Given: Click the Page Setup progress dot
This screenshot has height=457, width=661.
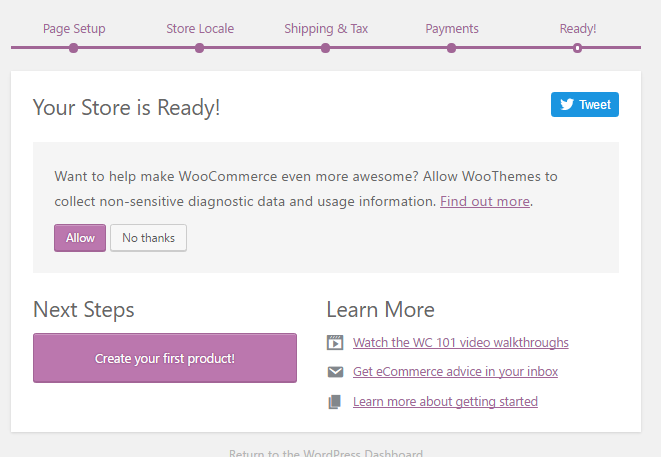Looking at the screenshot, I should 73,48.
